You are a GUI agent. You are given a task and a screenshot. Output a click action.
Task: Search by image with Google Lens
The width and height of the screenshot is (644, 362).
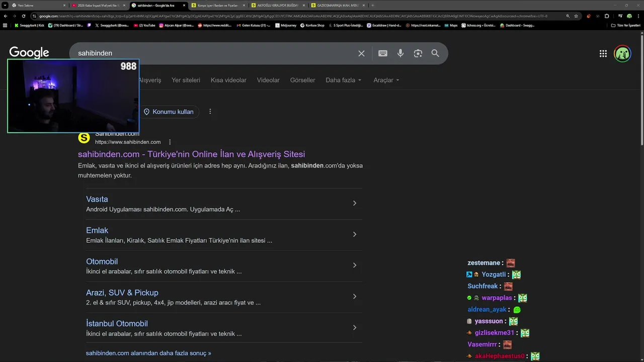(x=418, y=53)
